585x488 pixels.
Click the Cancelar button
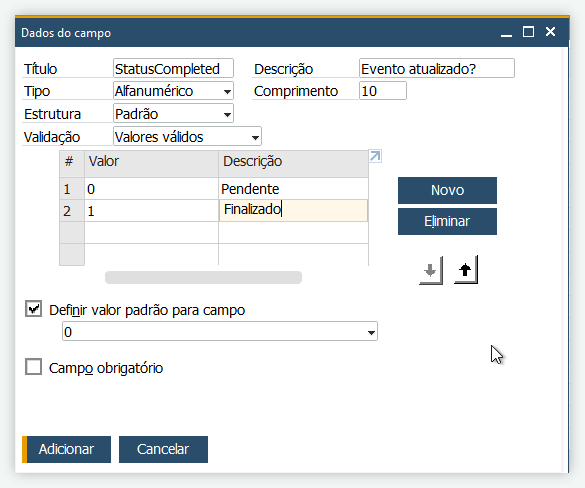[x=163, y=449]
